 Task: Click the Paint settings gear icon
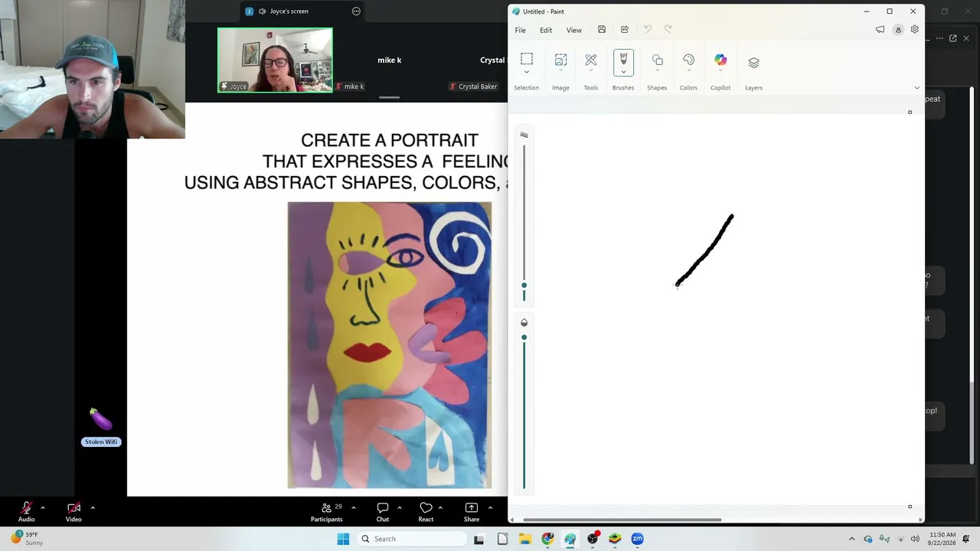(914, 30)
